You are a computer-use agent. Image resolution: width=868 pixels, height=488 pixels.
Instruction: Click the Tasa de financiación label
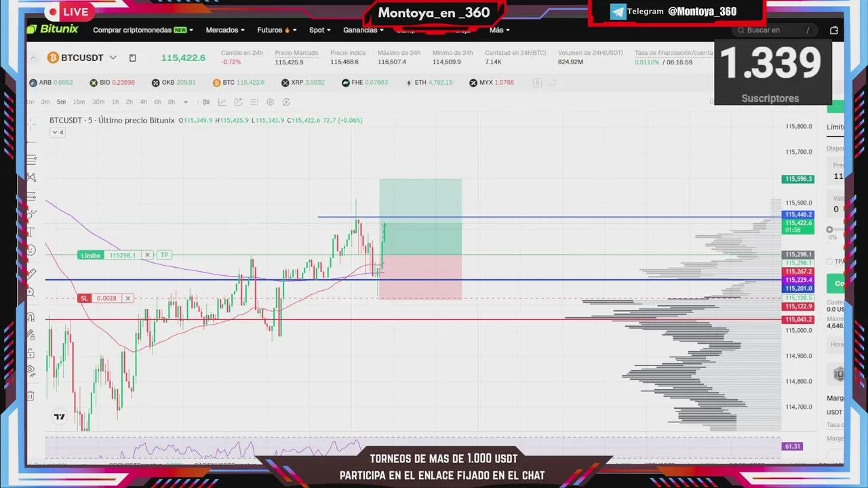(x=673, y=53)
